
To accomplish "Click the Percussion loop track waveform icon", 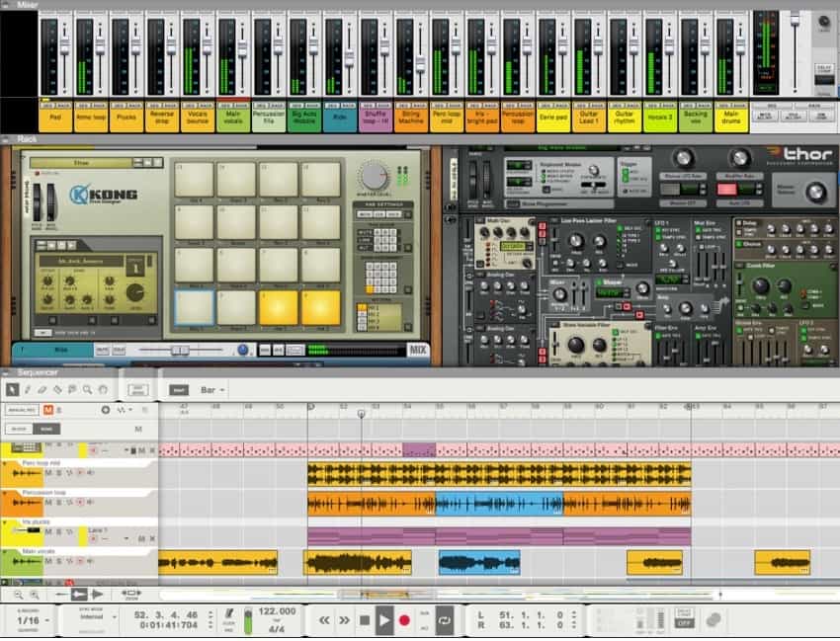I will click(27, 503).
